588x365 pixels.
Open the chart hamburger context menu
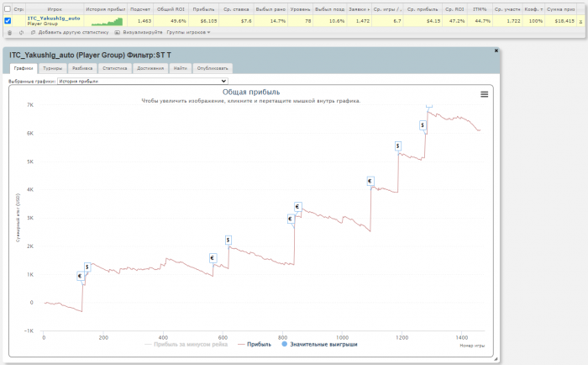click(x=484, y=94)
